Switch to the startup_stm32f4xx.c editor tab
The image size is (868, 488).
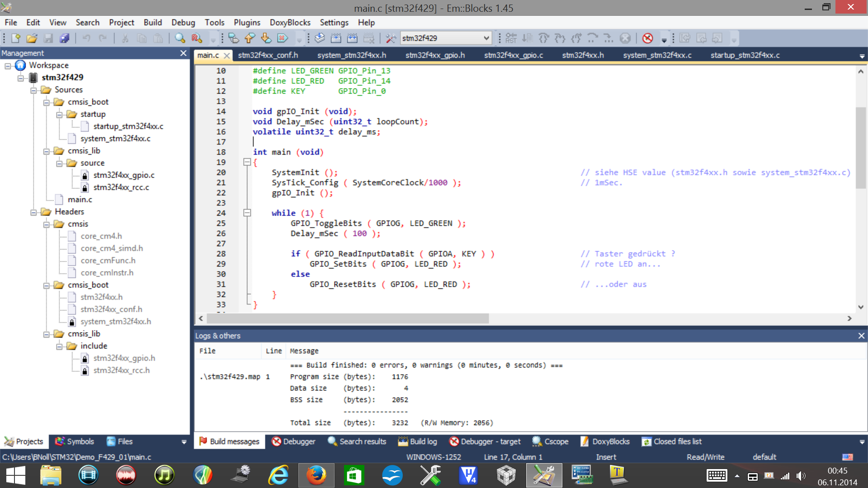745,55
